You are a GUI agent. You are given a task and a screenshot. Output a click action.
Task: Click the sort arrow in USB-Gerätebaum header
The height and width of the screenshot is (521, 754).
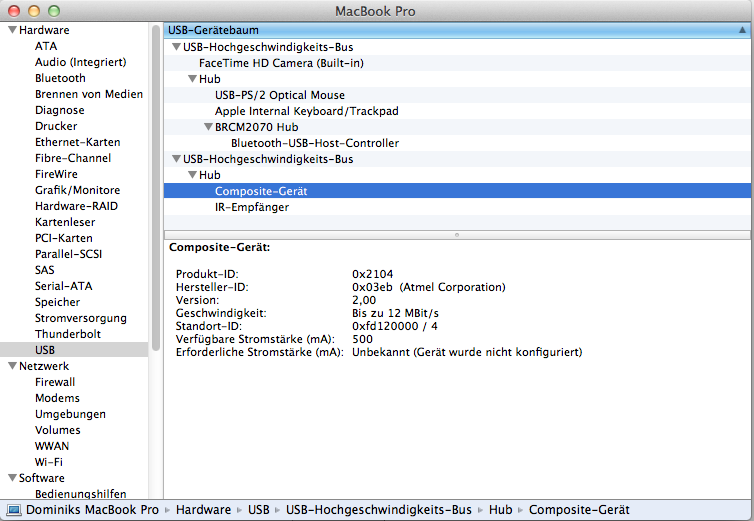pos(742,30)
